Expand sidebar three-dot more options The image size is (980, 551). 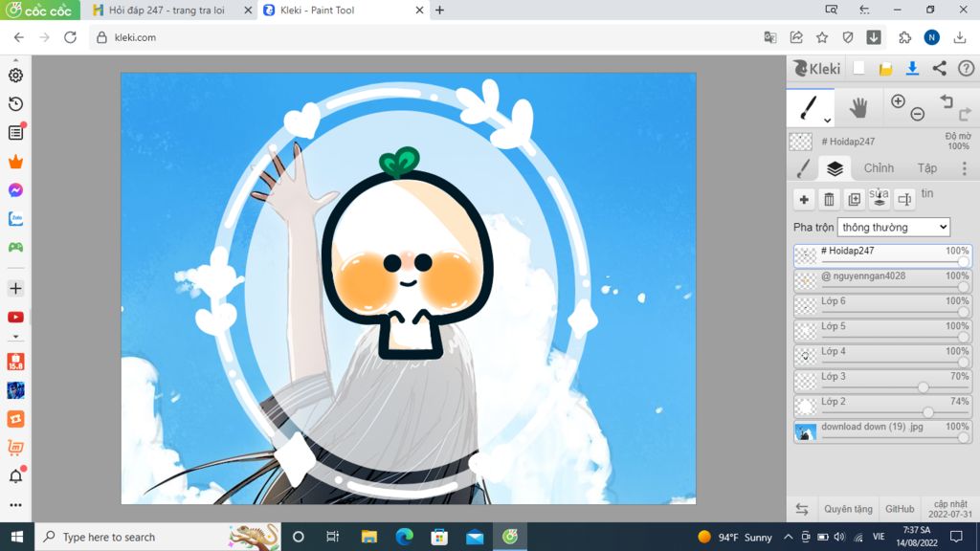pyautogui.click(x=15, y=505)
